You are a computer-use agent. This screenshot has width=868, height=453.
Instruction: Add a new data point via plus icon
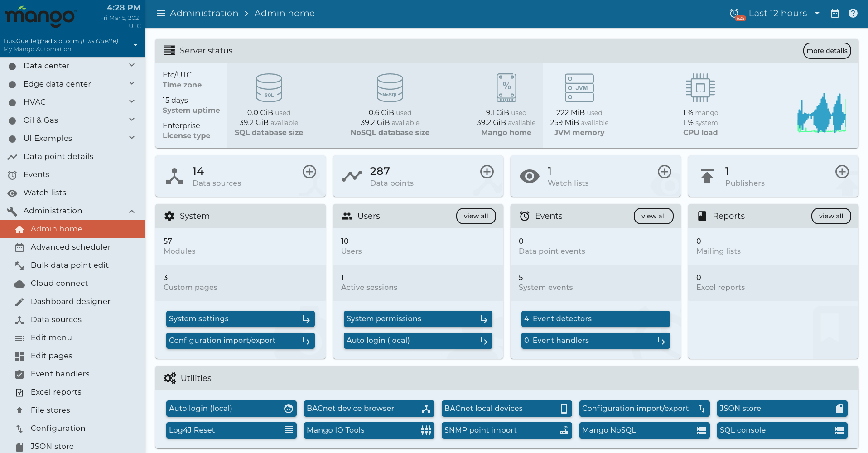(x=487, y=172)
